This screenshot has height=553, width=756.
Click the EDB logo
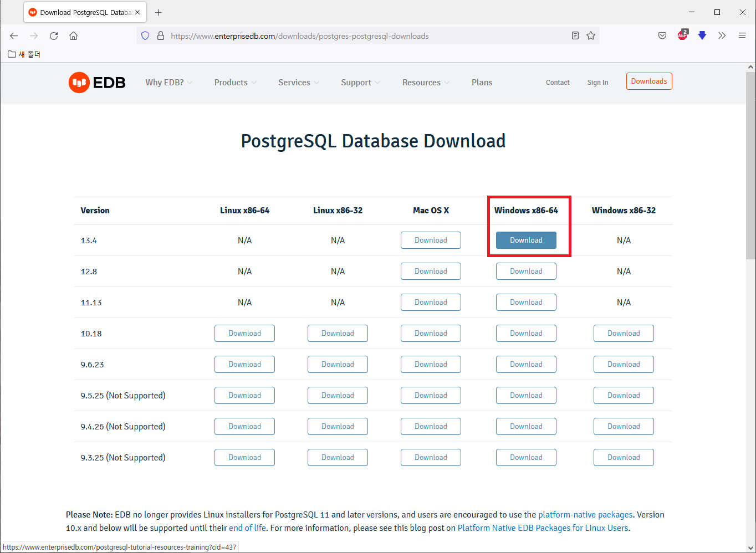[x=97, y=83]
